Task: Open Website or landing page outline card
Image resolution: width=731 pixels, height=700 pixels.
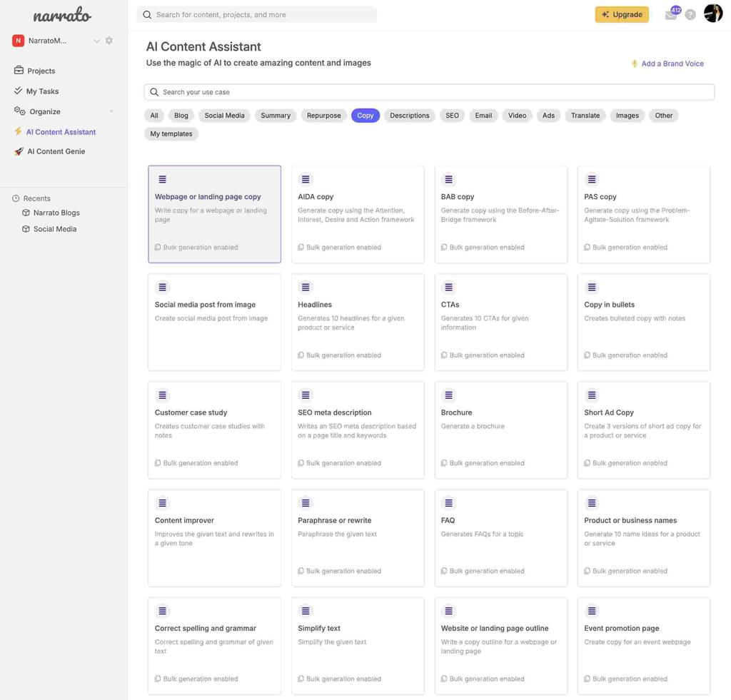Action: pos(500,646)
